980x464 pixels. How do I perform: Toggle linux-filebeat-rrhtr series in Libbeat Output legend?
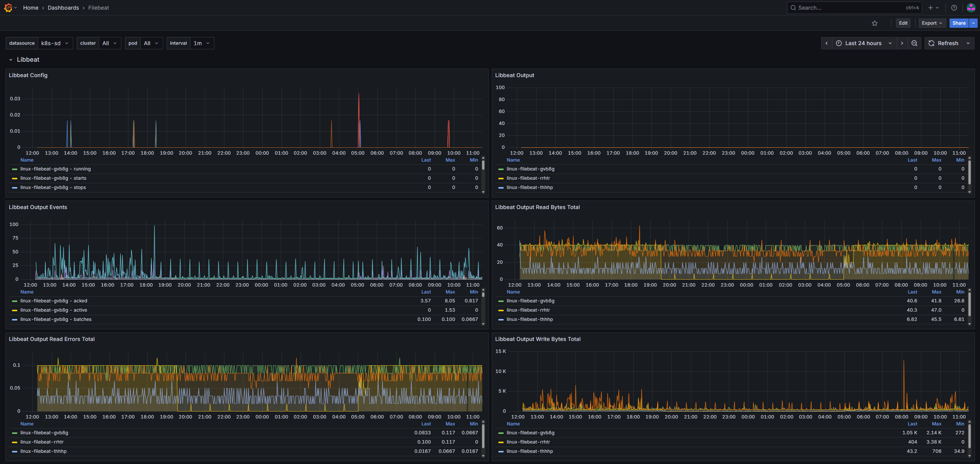(528, 178)
